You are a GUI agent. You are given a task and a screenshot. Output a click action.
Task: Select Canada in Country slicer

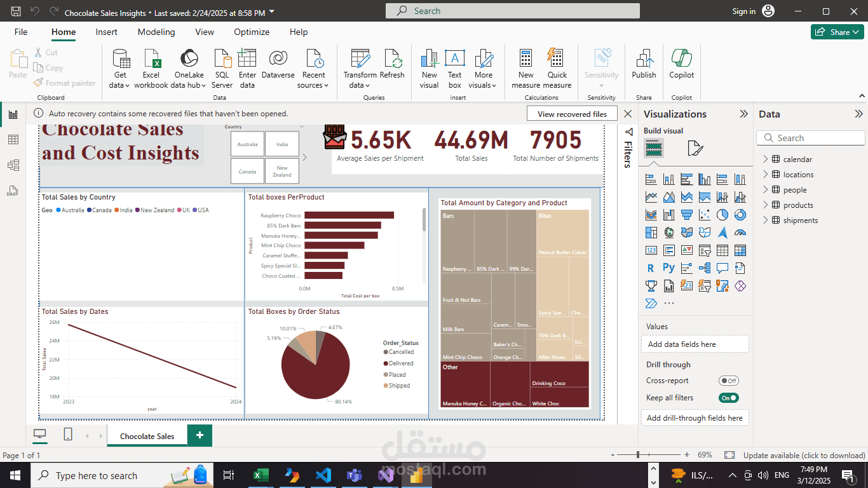pyautogui.click(x=247, y=172)
